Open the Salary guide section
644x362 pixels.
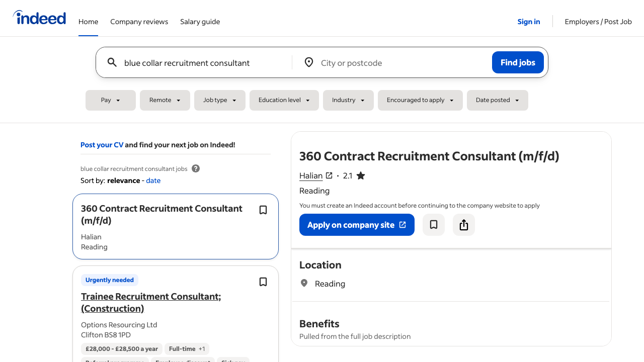200,22
